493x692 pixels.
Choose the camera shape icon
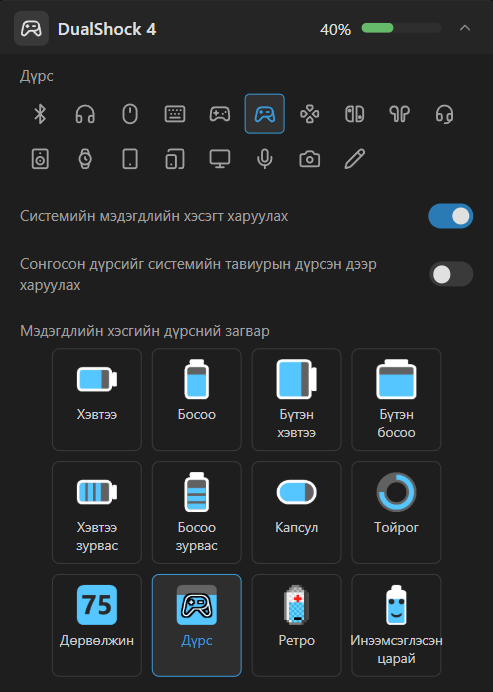click(310, 159)
